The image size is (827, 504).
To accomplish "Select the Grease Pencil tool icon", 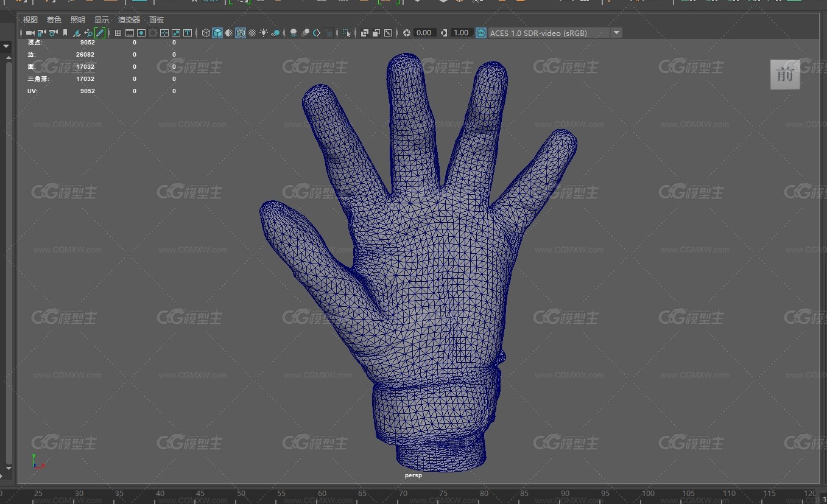I will 100,33.
